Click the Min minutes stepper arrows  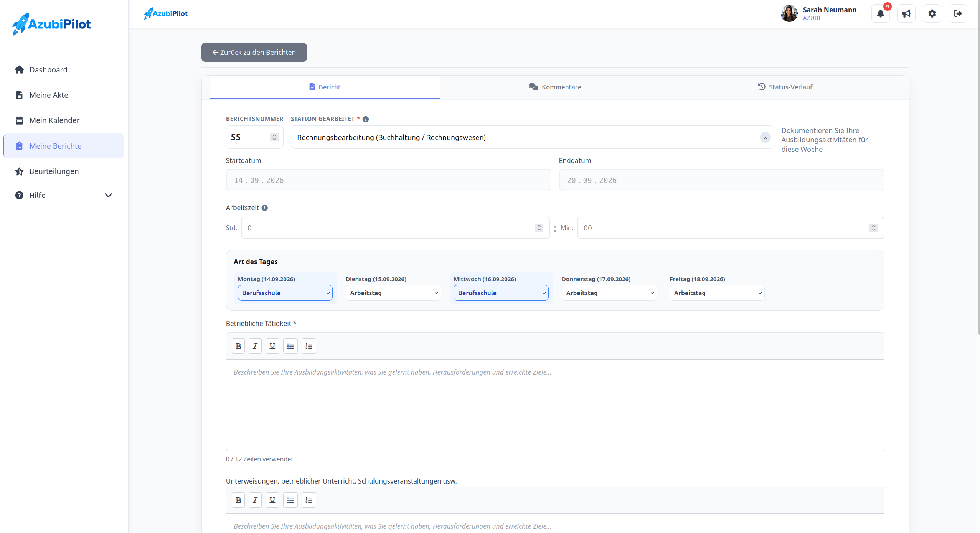873,228
